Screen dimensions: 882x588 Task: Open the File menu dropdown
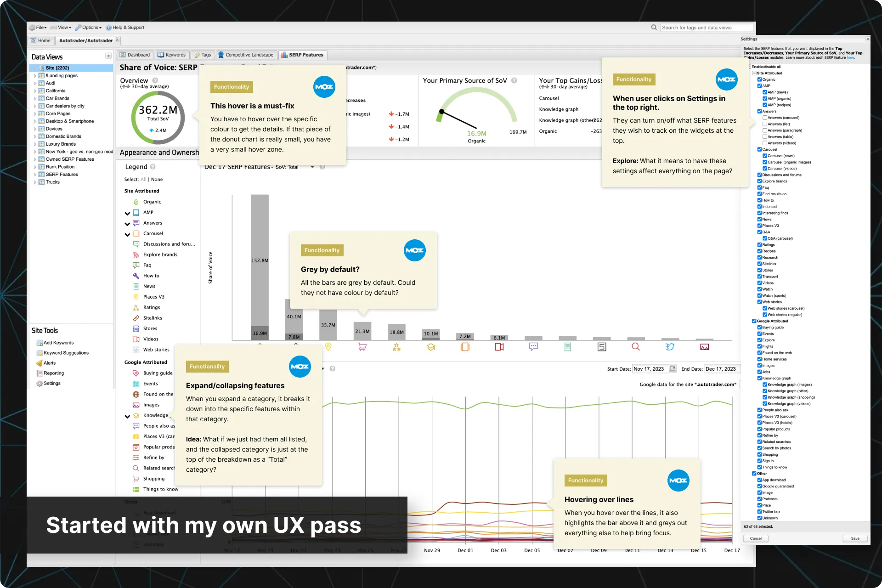tap(38, 28)
